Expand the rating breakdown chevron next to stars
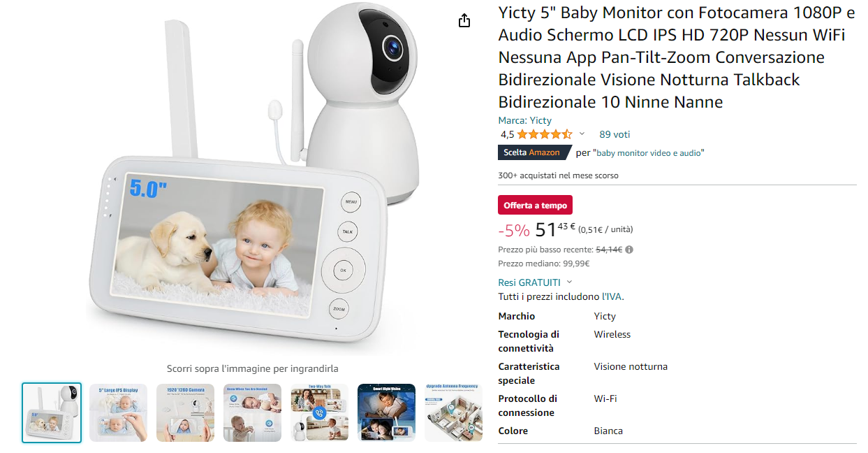This screenshot has width=868, height=453. [582, 134]
